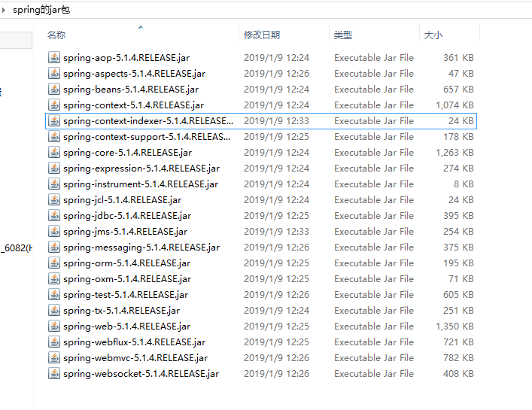Select file spring-jms-5.1.4.RELEASE.jar
This screenshot has width=532, height=410.
pos(125,231)
